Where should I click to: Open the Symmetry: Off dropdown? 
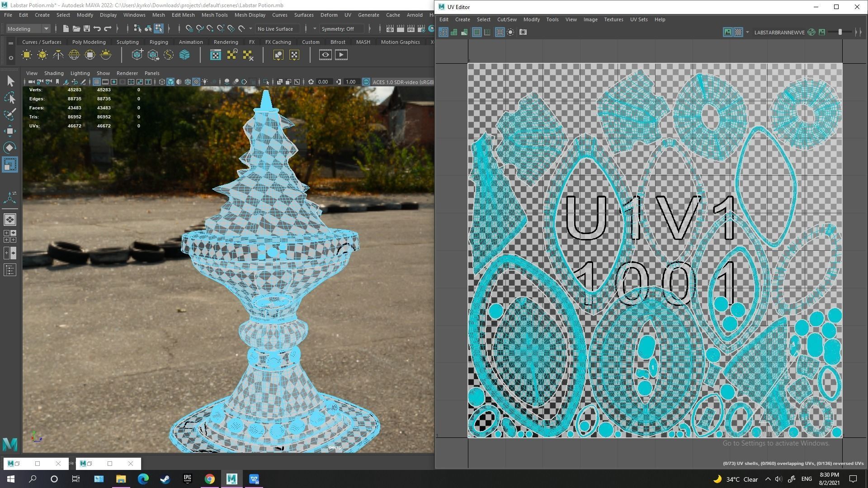[342, 29]
